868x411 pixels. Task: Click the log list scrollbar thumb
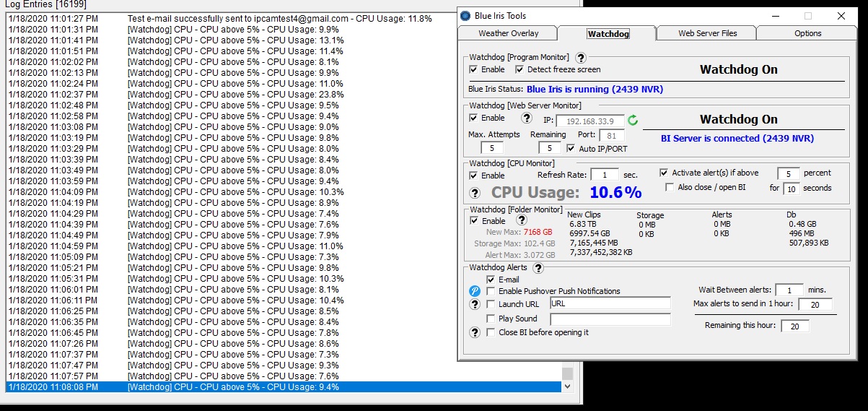pos(568,373)
